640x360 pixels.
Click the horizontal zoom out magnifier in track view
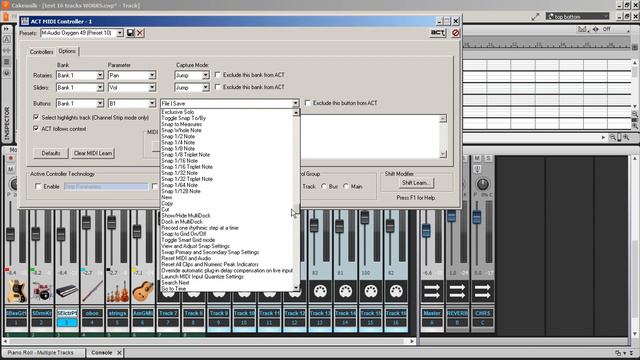point(613,138)
